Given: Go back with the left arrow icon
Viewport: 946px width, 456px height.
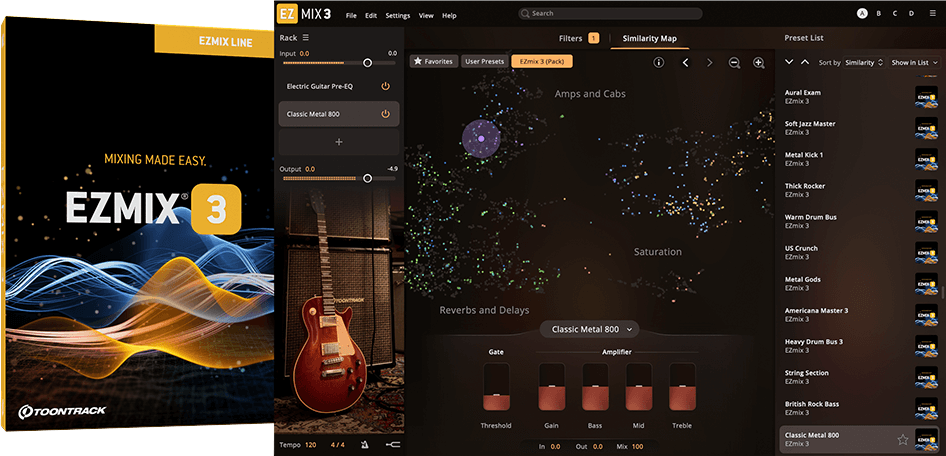Looking at the screenshot, I should (685, 62).
